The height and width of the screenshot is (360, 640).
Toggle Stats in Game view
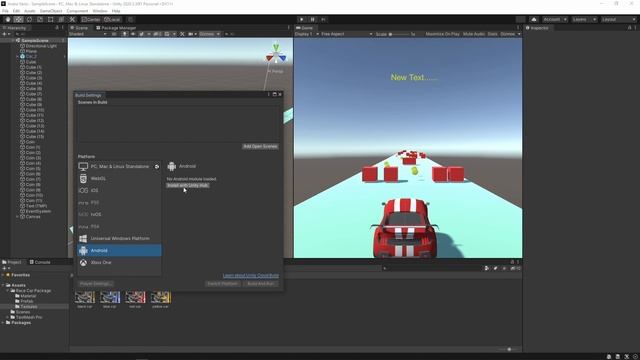coord(493,34)
